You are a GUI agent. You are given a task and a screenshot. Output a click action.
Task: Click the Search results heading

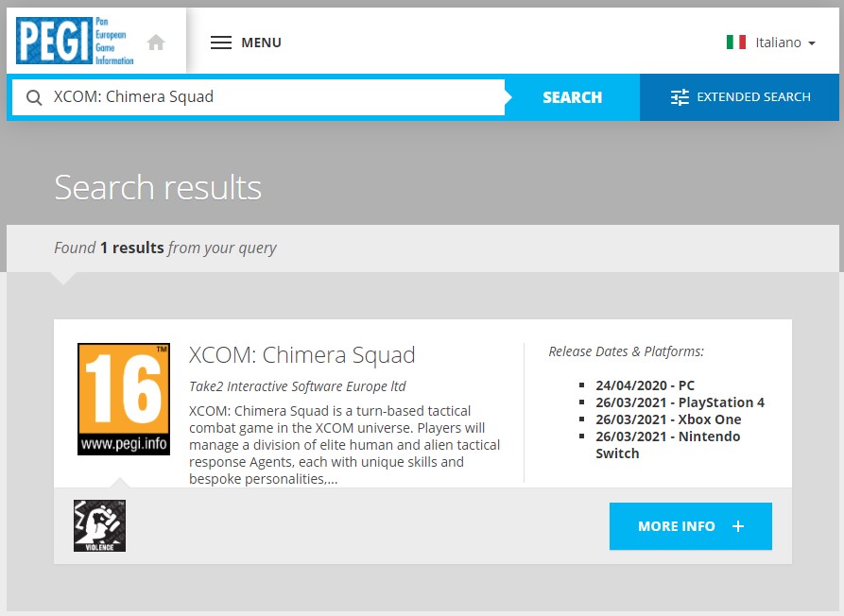click(158, 187)
